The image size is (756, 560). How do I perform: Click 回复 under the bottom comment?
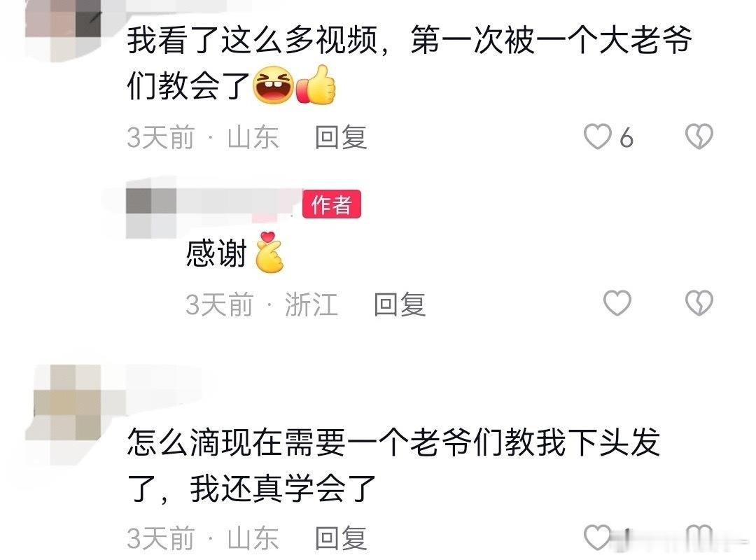point(341,538)
